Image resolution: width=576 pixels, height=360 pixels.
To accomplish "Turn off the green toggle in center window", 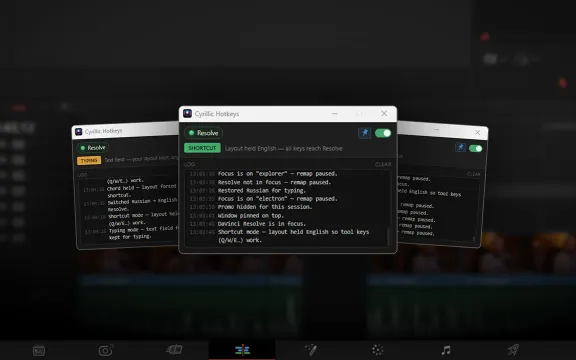I will pyautogui.click(x=383, y=133).
